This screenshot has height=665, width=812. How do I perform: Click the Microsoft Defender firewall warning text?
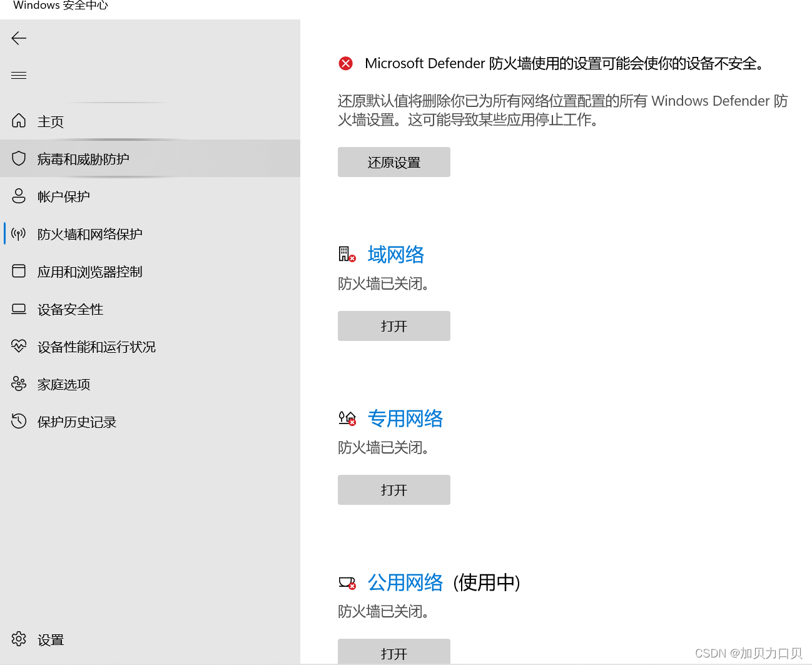click(x=564, y=63)
